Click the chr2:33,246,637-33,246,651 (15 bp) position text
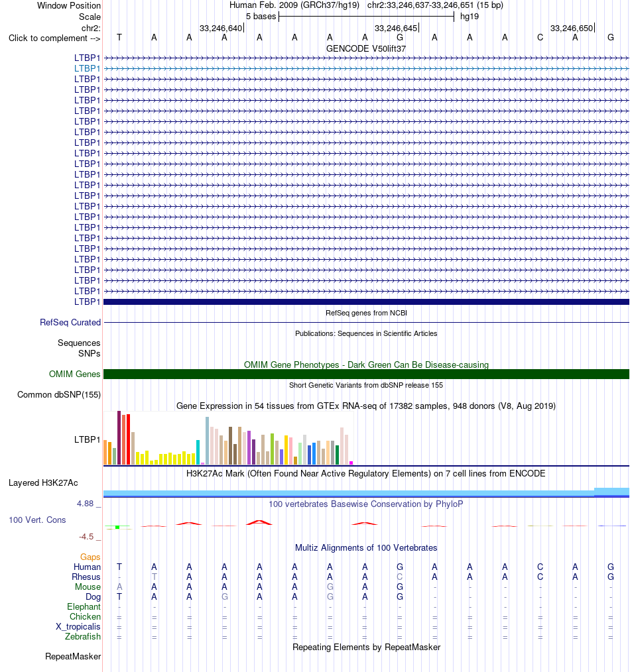Screen dimensions: 630x672 pyautogui.click(x=435, y=5)
